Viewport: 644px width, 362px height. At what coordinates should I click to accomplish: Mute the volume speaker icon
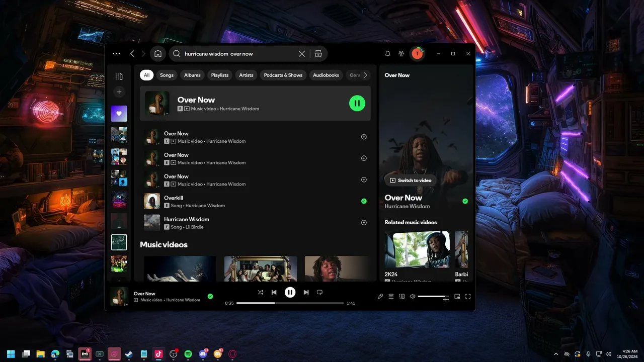click(x=413, y=297)
